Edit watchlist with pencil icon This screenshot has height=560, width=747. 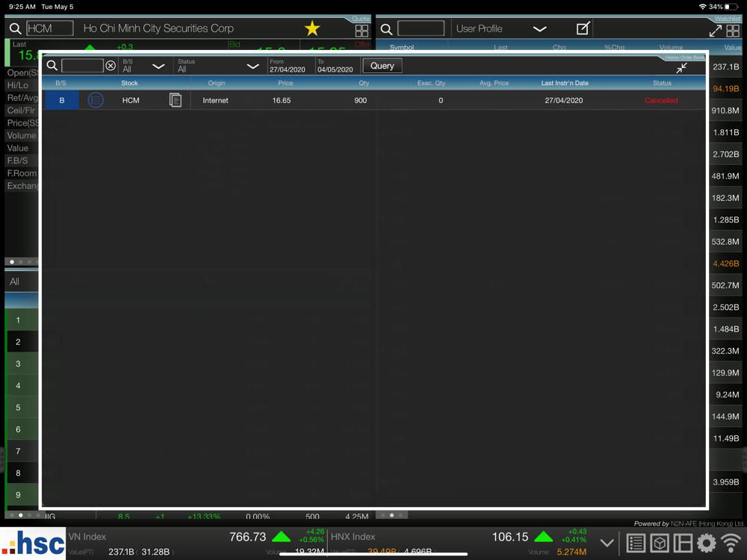tap(583, 28)
